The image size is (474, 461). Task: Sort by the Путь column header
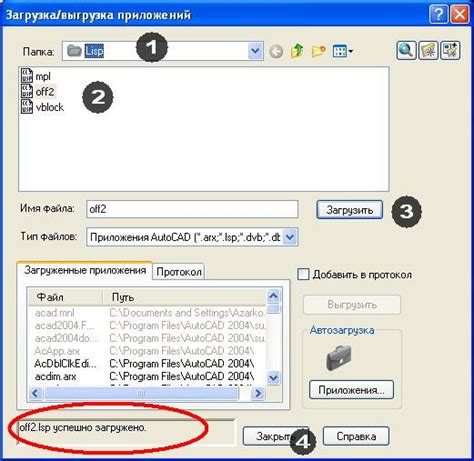pos(184,297)
